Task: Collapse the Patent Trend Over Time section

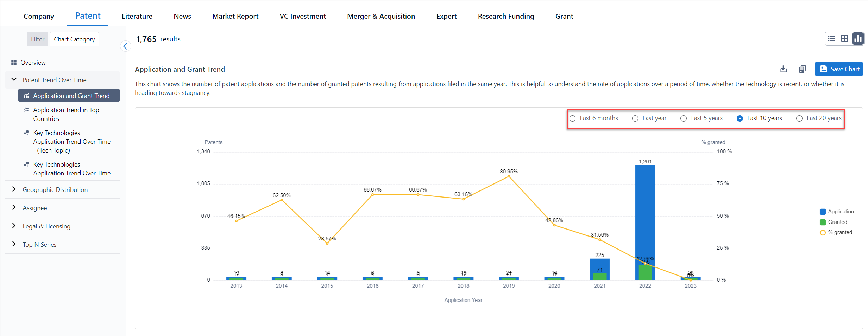Action: tap(14, 80)
